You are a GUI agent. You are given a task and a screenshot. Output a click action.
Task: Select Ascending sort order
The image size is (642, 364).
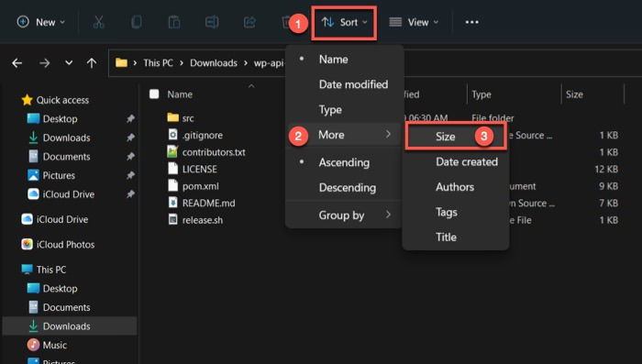tap(343, 162)
